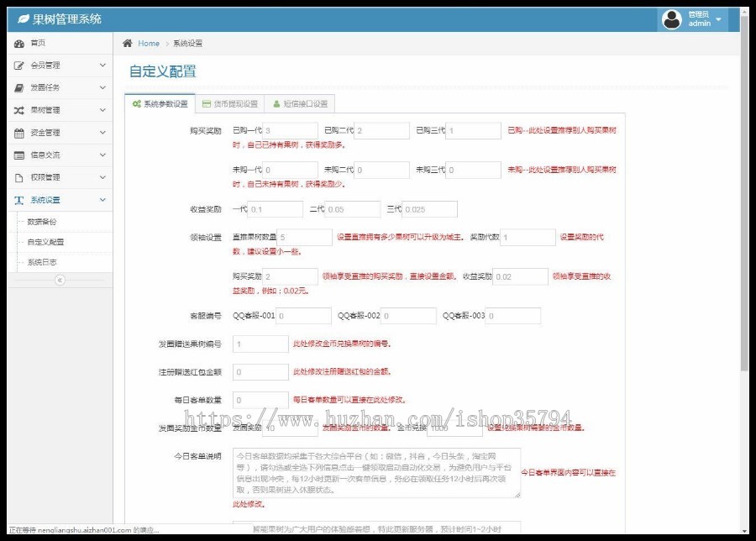
Task: Click the 权限管理 document icon
Action: [18, 176]
